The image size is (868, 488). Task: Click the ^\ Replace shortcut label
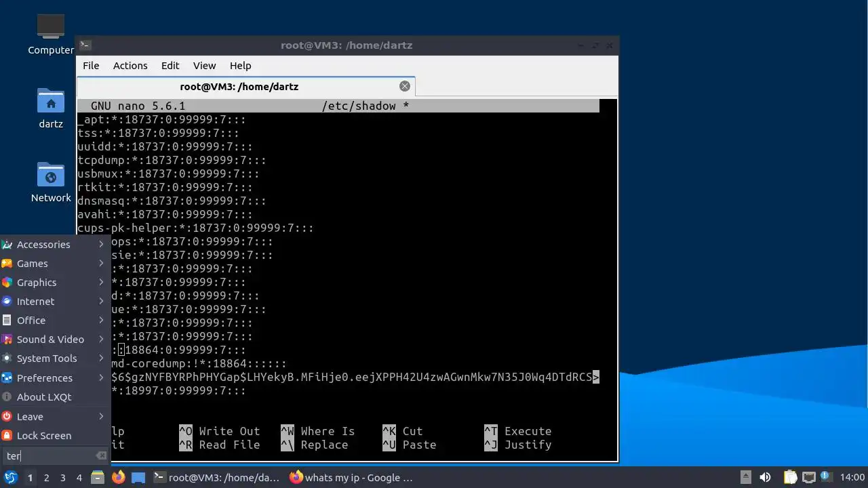315,445
